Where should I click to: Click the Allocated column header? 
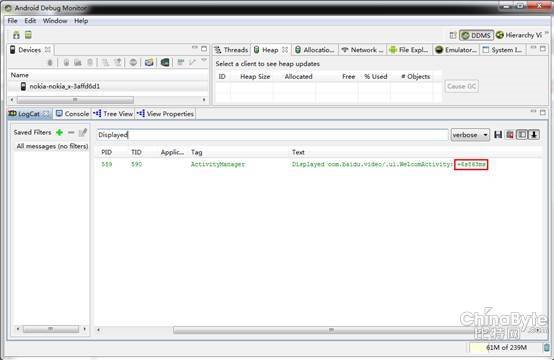(x=299, y=77)
